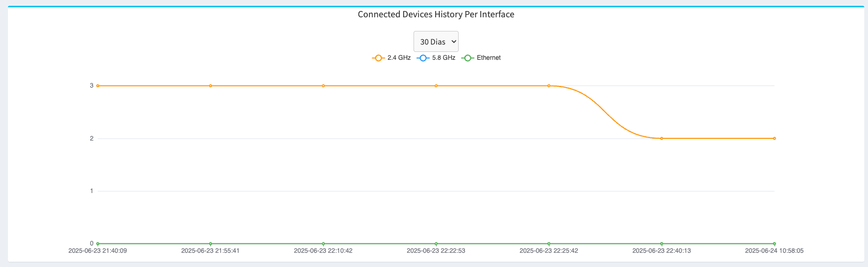Click the 2025-06-24 10:58:05 axis label

coord(774,251)
